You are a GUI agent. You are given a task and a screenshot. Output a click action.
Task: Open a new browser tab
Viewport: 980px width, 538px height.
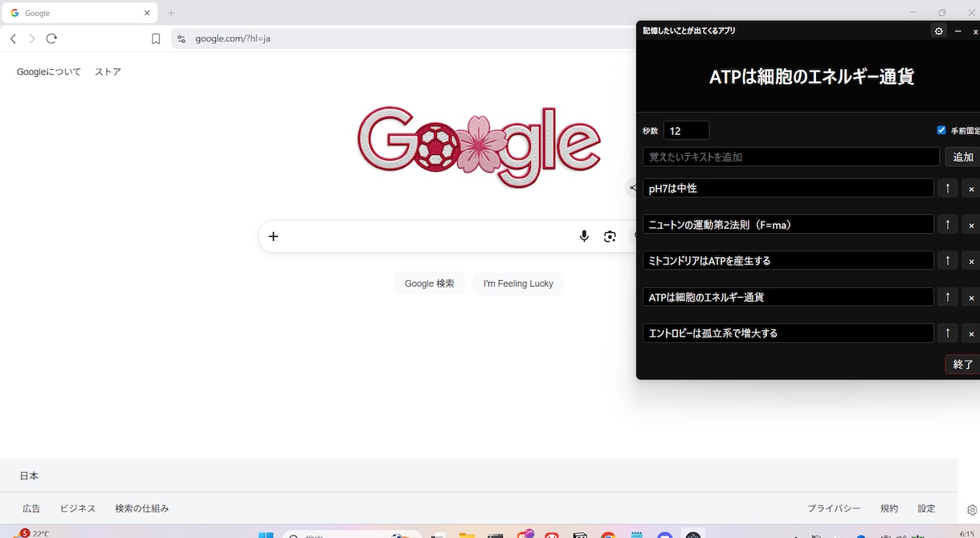pos(171,13)
